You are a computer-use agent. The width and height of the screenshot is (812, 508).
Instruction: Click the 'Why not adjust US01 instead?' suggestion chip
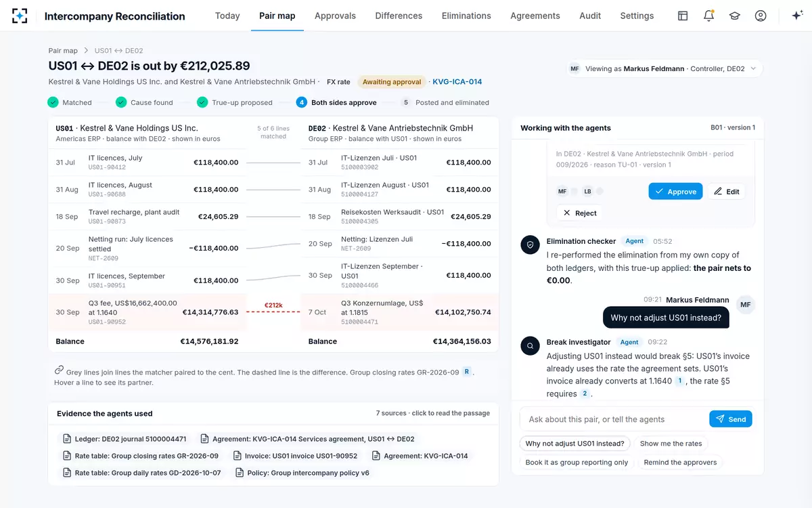click(575, 444)
